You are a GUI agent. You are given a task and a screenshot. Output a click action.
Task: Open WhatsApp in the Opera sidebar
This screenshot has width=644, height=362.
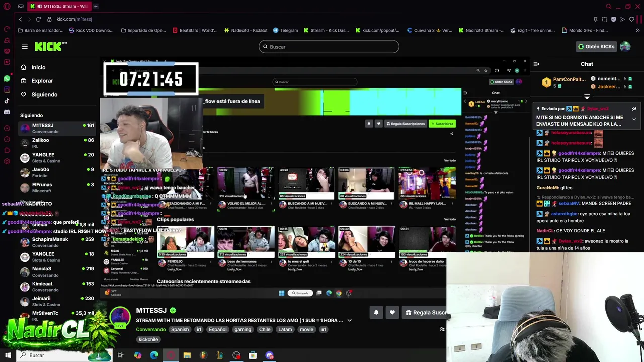pyautogui.click(x=7, y=78)
